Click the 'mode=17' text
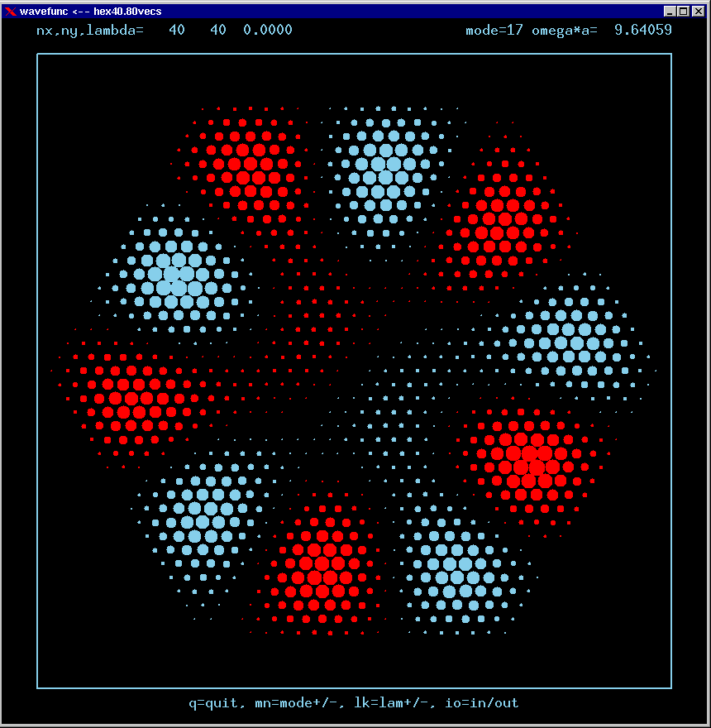This screenshot has height=728, width=711. coord(494,30)
